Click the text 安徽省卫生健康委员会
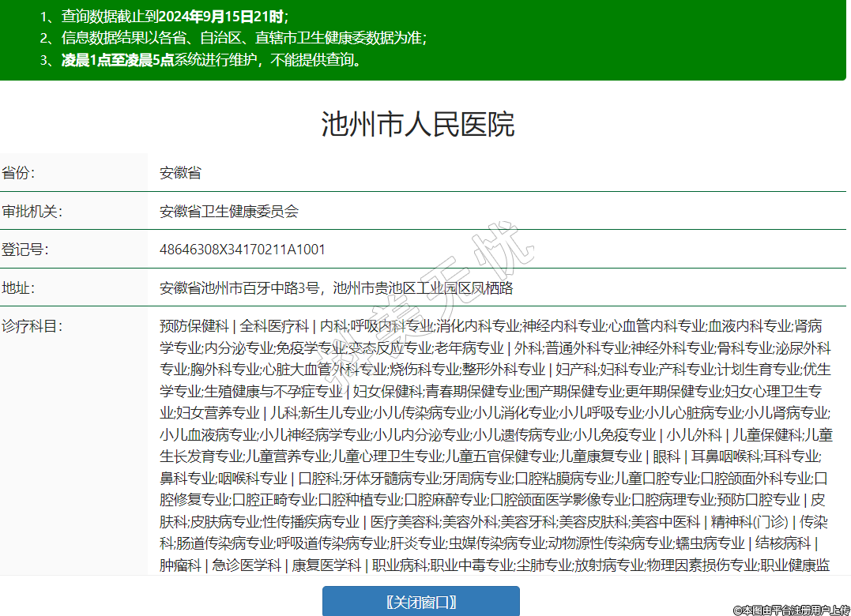 (x=229, y=211)
